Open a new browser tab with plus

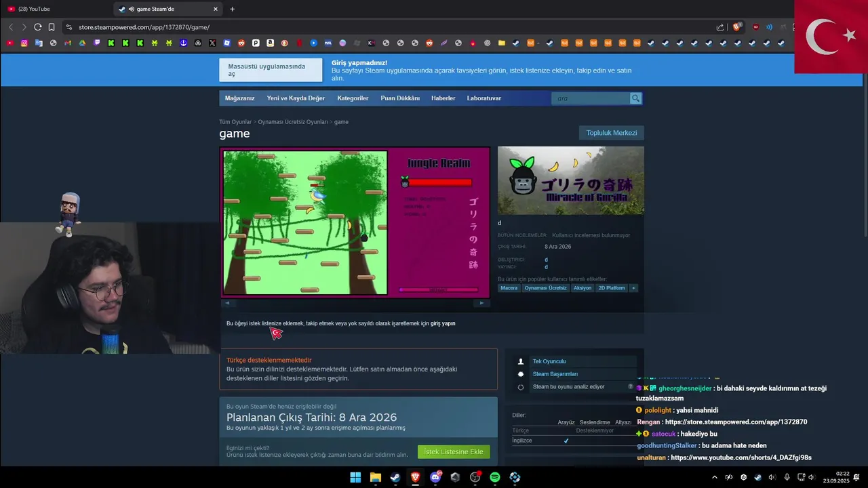point(232,9)
